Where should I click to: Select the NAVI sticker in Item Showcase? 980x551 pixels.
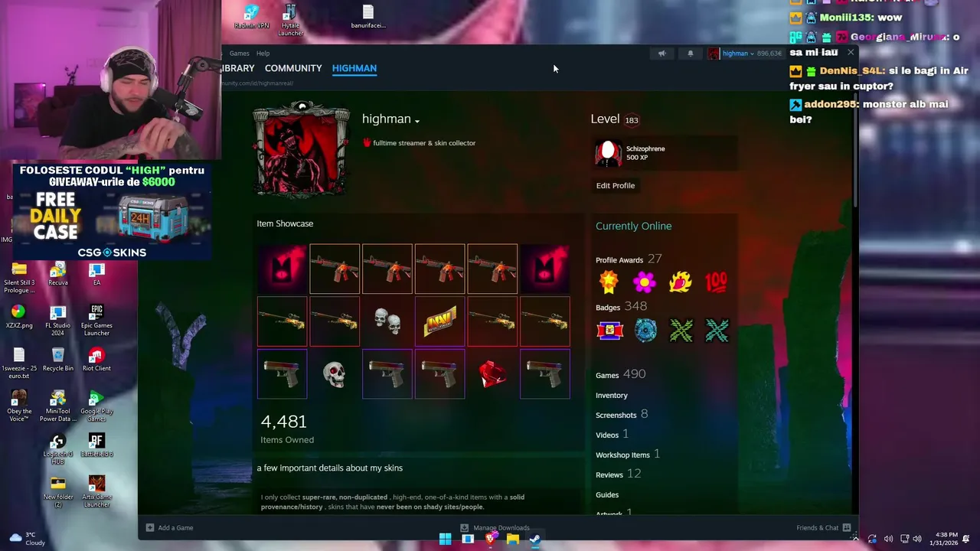coord(439,321)
